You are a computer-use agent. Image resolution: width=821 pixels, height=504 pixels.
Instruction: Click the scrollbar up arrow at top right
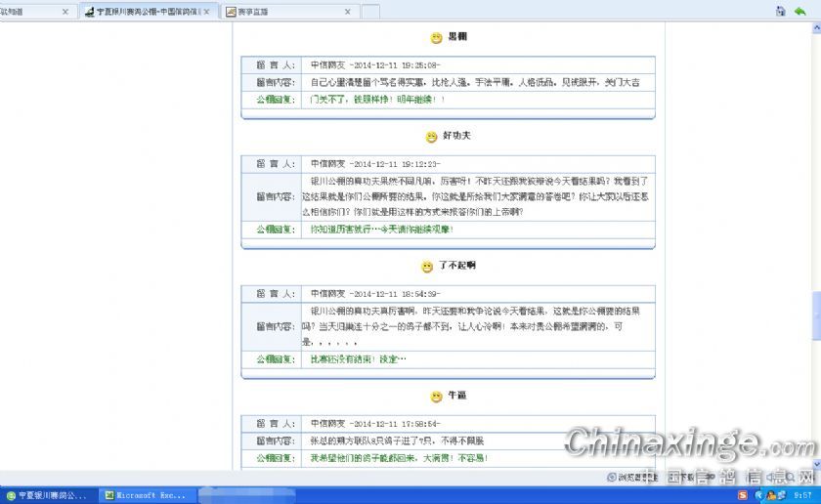click(x=815, y=28)
